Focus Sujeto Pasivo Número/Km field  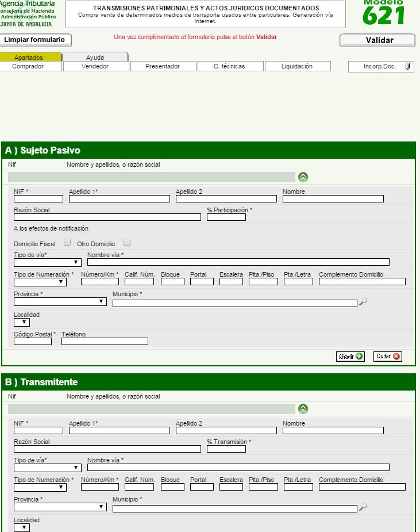tap(99, 282)
